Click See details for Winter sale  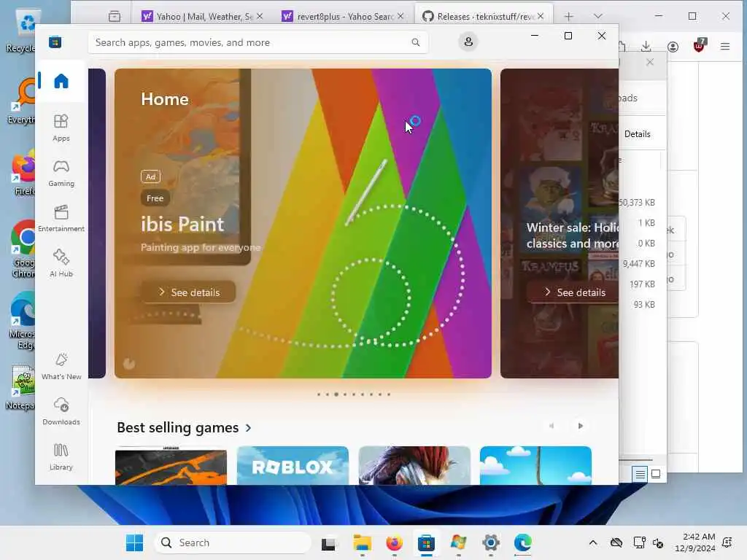pos(573,292)
